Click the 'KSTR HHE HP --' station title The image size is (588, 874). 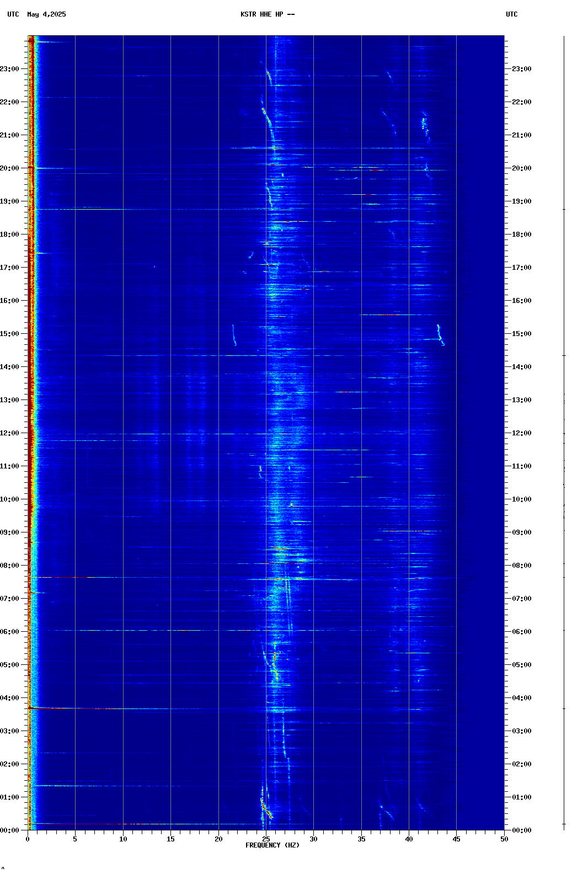click(x=268, y=14)
